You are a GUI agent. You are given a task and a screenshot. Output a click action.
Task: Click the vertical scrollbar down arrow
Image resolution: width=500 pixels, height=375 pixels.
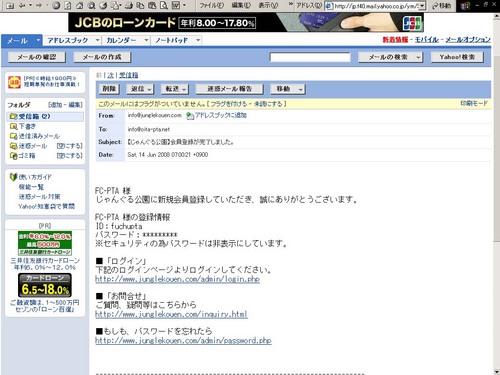(x=497, y=372)
